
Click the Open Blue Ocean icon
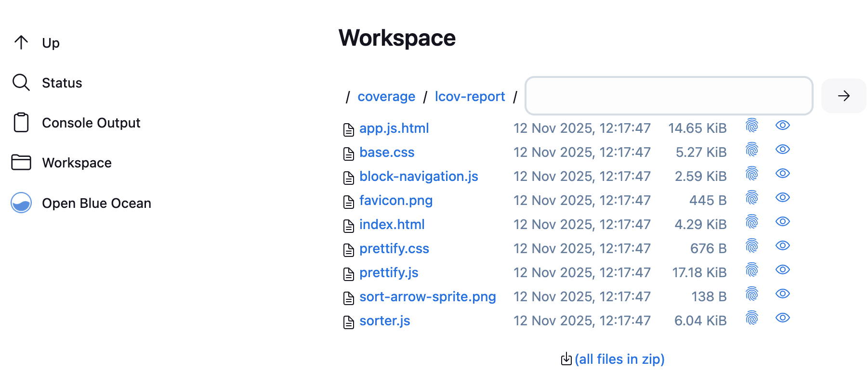(x=21, y=203)
